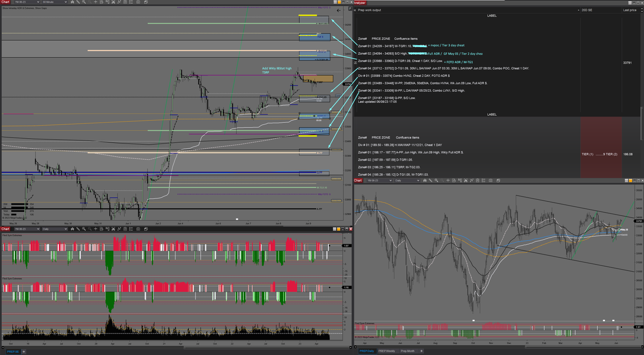Open YM 06-23 instrument dropdown, lower-left Daily chart
The image size is (644, 355).
point(27,229)
